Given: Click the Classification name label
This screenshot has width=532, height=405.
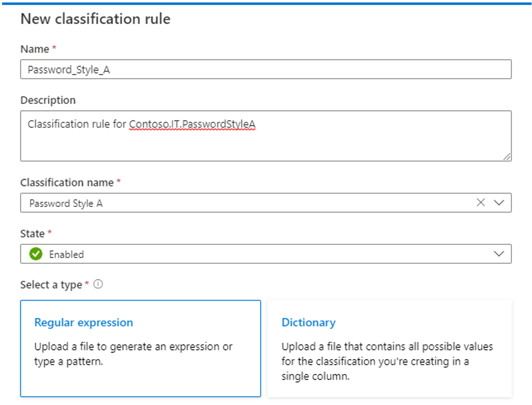Looking at the screenshot, I should tap(67, 182).
